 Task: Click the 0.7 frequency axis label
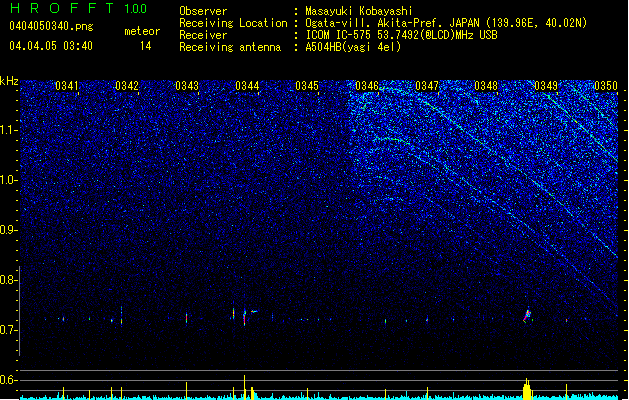pyautogui.click(x=8, y=330)
